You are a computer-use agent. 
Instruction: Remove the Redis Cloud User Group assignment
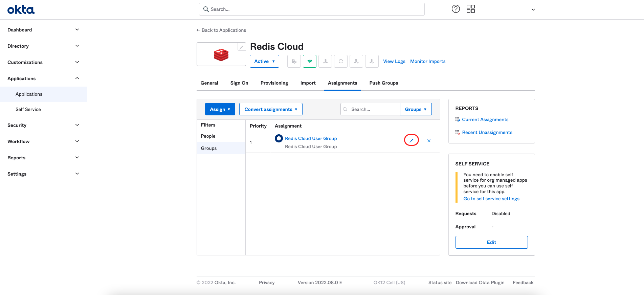(x=429, y=141)
